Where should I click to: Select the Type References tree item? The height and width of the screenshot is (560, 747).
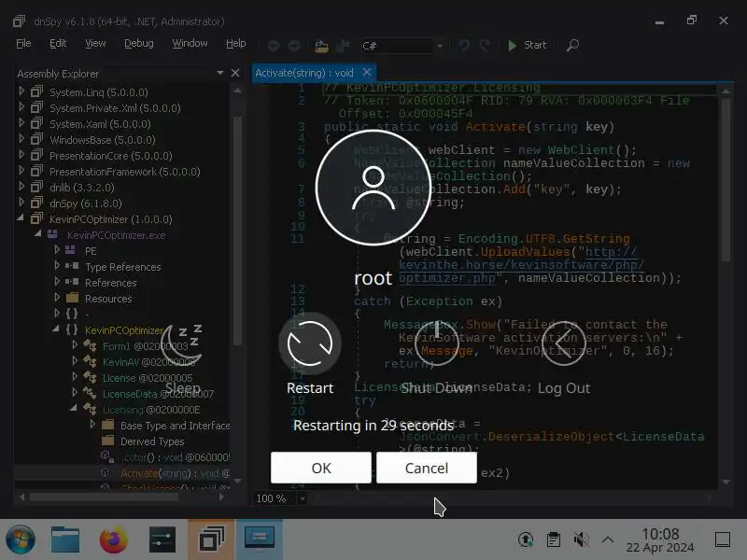click(x=123, y=267)
